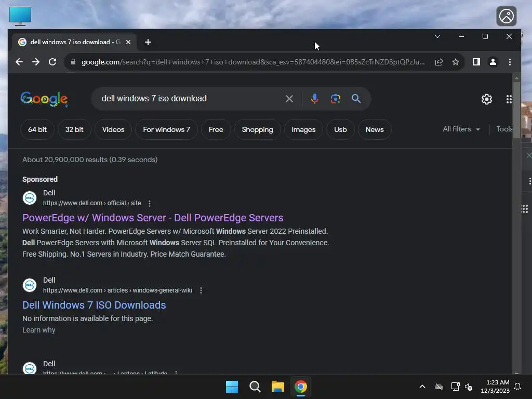
Task: Open ad options for sponsored Dell result
Action: [x=150, y=203]
